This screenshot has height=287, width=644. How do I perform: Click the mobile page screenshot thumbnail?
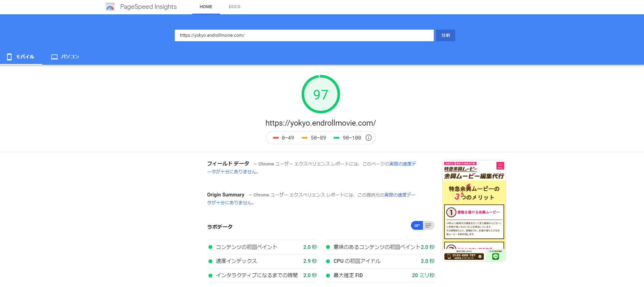pyautogui.click(x=474, y=211)
